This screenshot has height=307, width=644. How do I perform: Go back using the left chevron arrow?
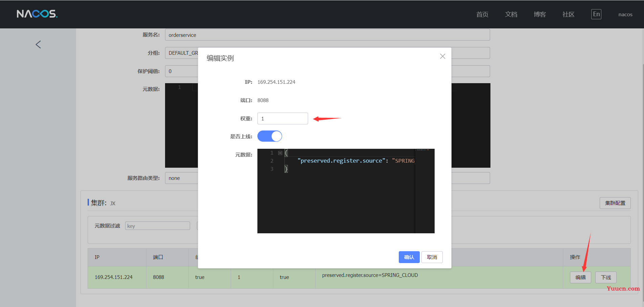point(38,44)
